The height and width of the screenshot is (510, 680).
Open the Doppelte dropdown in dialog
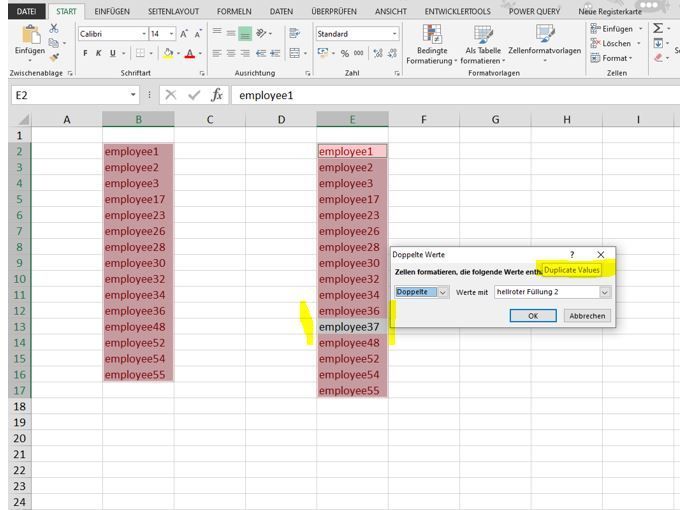(x=442, y=292)
